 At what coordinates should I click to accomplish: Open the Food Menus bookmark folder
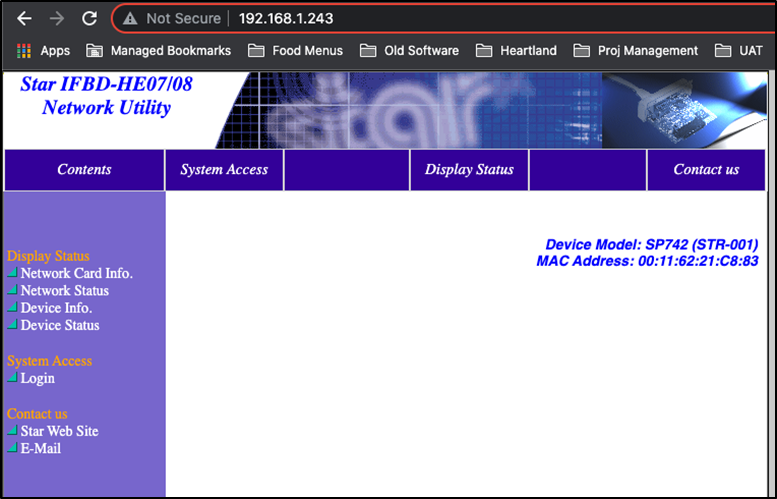tap(295, 51)
